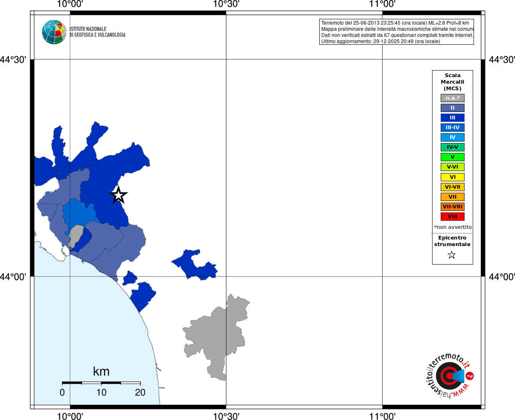Select the VI-VII intensity legend swatch
Image resolution: width=515 pixels, height=420 pixels.
(453, 187)
